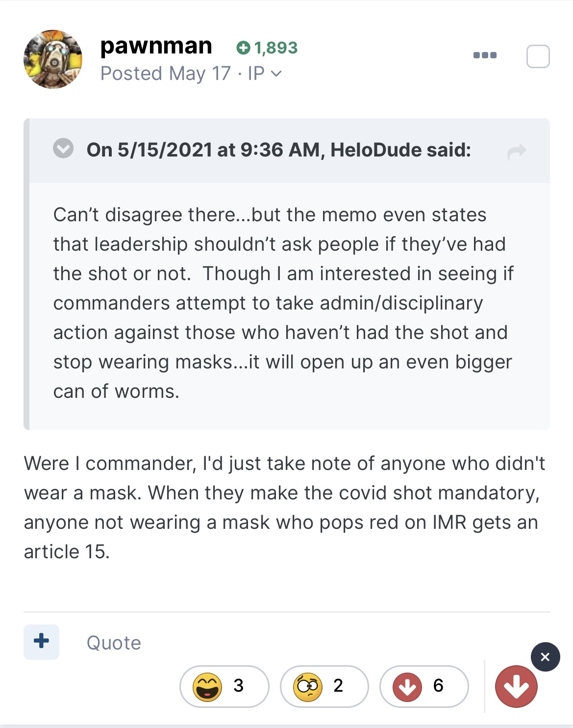
Task: Open pawnman's avatar profile picture
Action: [x=53, y=59]
